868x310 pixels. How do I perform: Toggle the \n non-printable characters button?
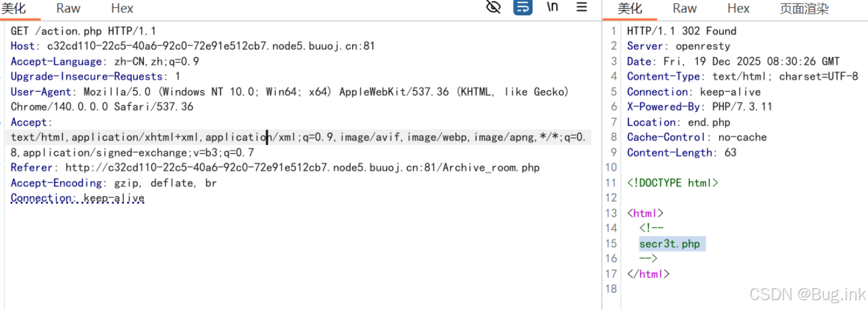pos(553,7)
